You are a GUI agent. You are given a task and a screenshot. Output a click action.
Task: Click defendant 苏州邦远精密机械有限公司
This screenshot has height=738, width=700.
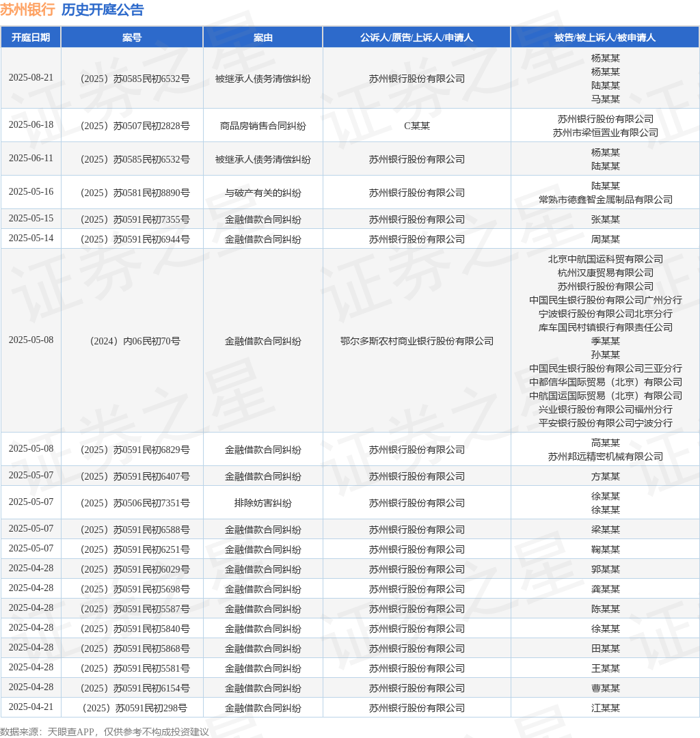click(x=606, y=456)
